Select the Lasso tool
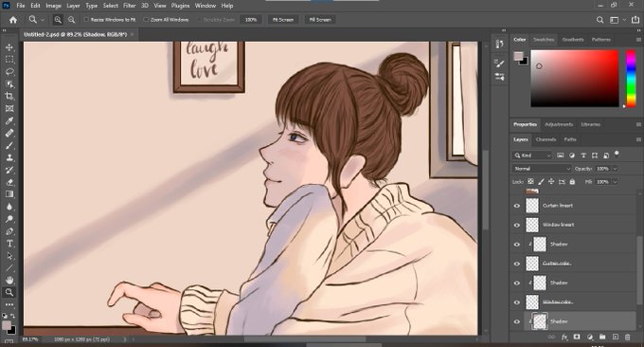The width and height of the screenshot is (644, 347). (9, 72)
